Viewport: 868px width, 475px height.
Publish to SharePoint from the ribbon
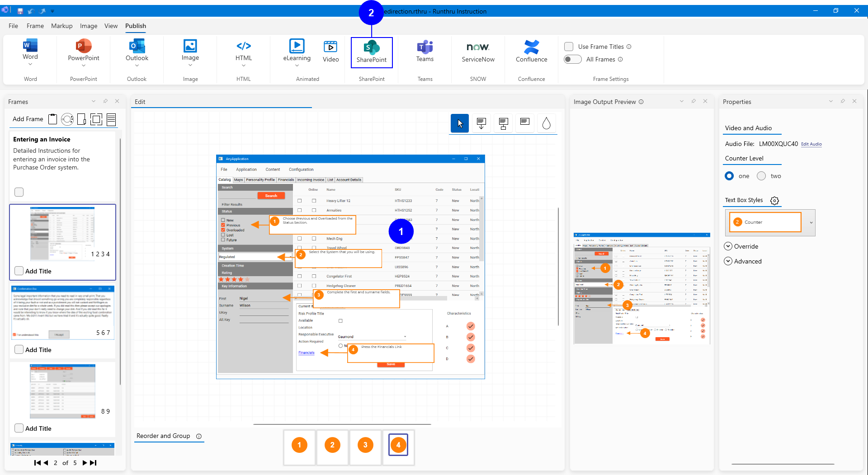(x=371, y=52)
